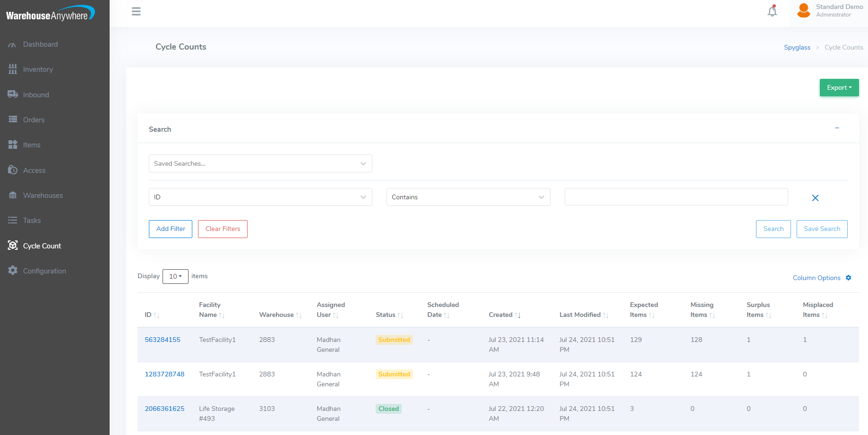The height and width of the screenshot is (435, 868).
Task: Click the Orders list icon
Action: point(13,119)
